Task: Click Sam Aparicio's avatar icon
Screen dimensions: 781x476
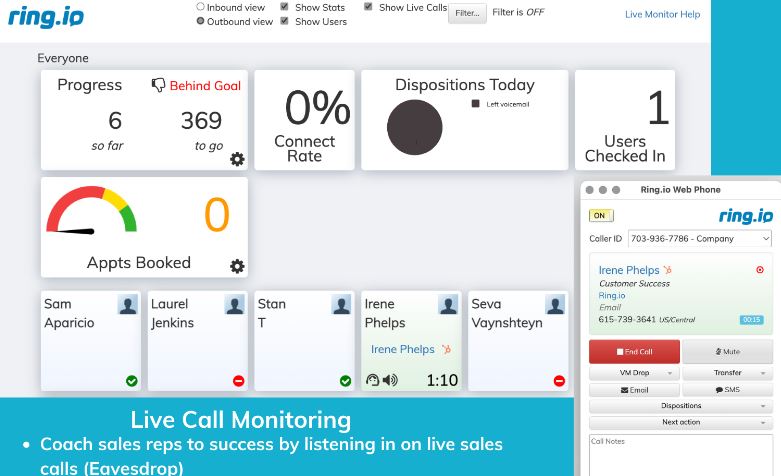Action: [128, 304]
